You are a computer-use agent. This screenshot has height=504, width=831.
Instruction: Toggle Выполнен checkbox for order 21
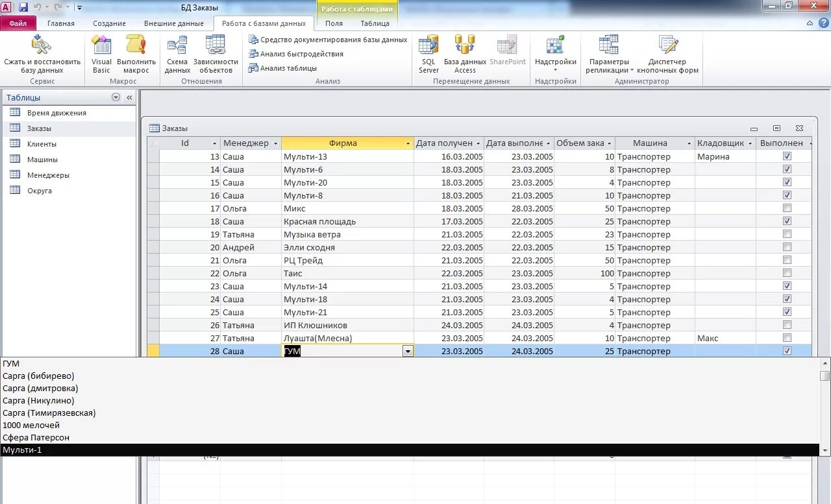tap(787, 260)
